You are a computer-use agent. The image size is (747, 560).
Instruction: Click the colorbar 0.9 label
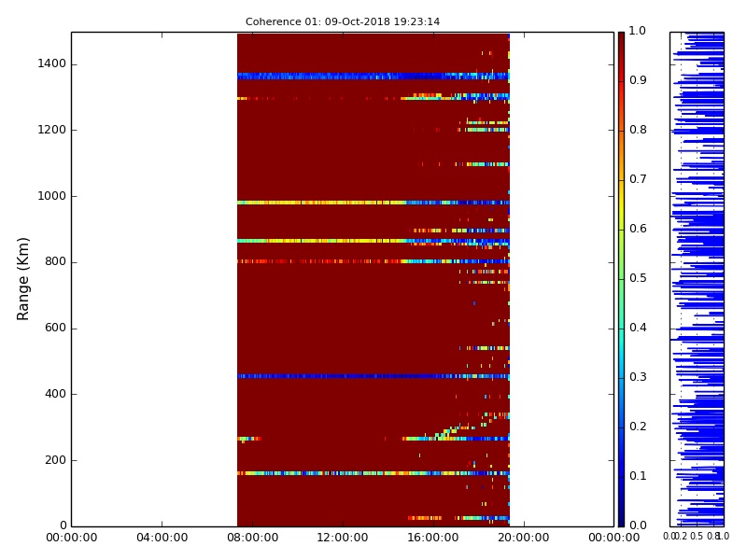tap(638, 80)
